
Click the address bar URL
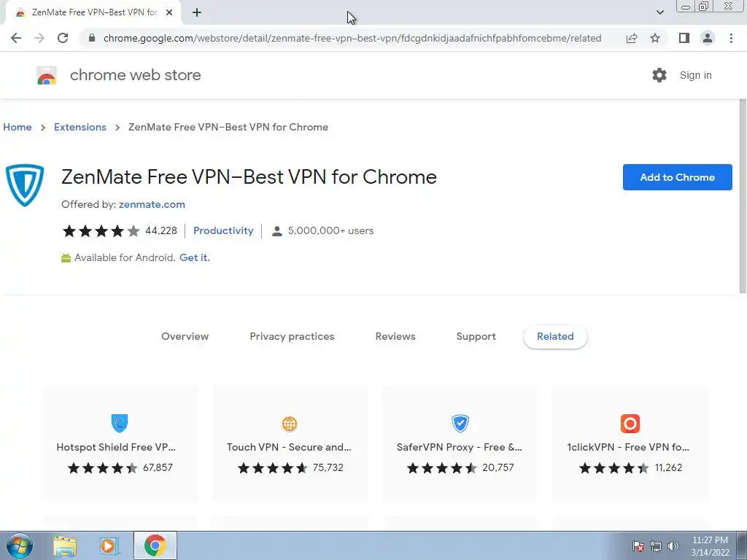[x=352, y=38]
